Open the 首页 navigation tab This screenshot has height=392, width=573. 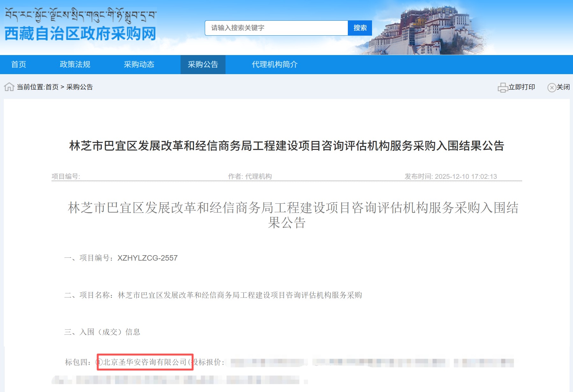pos(18,65)
